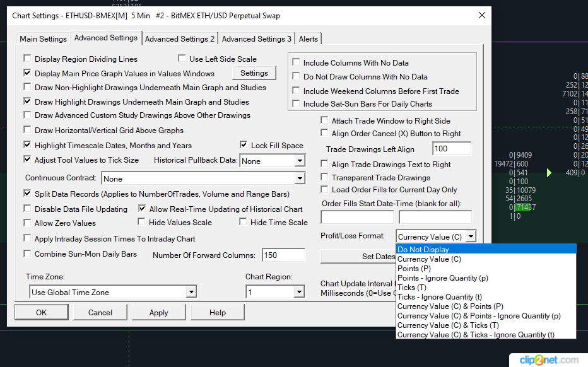This screenshot has width=588, height=367.
Task: Expand Historical Pullback Data dropdown
Action: 299,161
